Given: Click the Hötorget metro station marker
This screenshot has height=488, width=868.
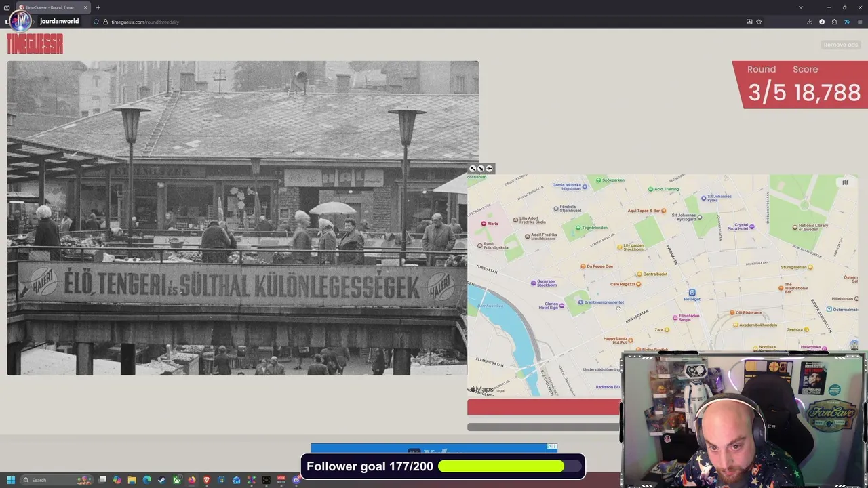Looking at the screenshot, I should tap(692, 293).
